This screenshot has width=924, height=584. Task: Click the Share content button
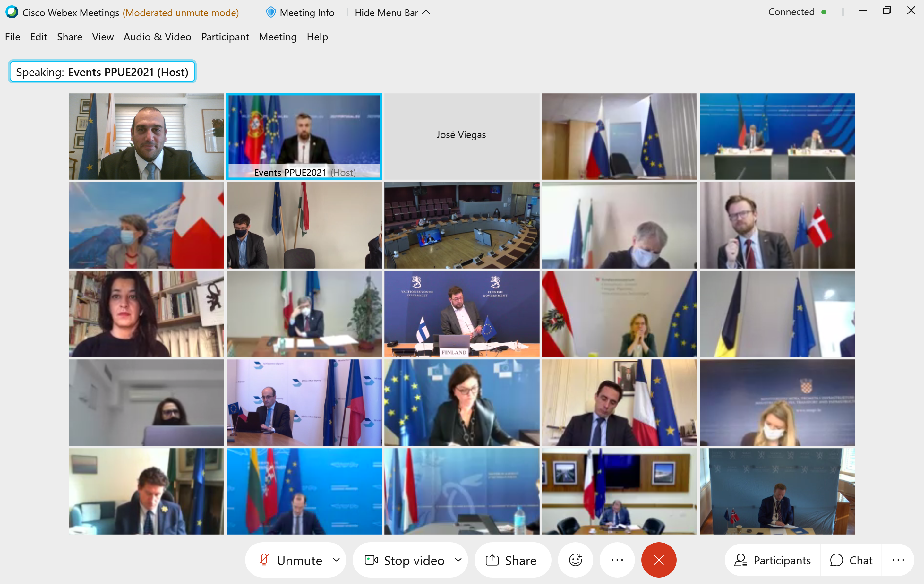click(x=512, y=560)
